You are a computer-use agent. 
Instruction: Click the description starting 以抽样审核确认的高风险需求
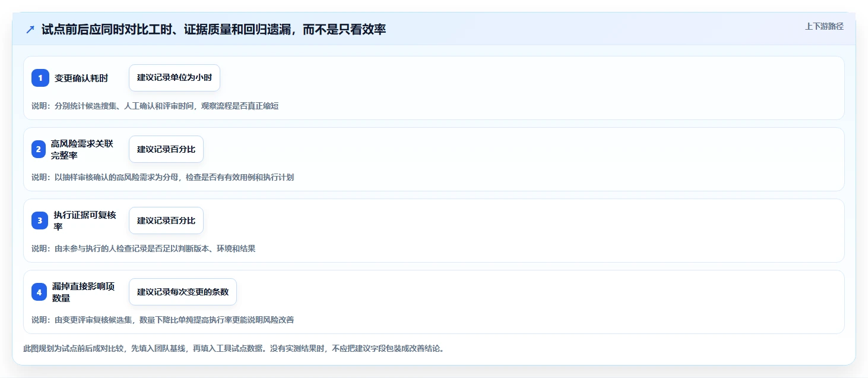[x=163, y=178]
